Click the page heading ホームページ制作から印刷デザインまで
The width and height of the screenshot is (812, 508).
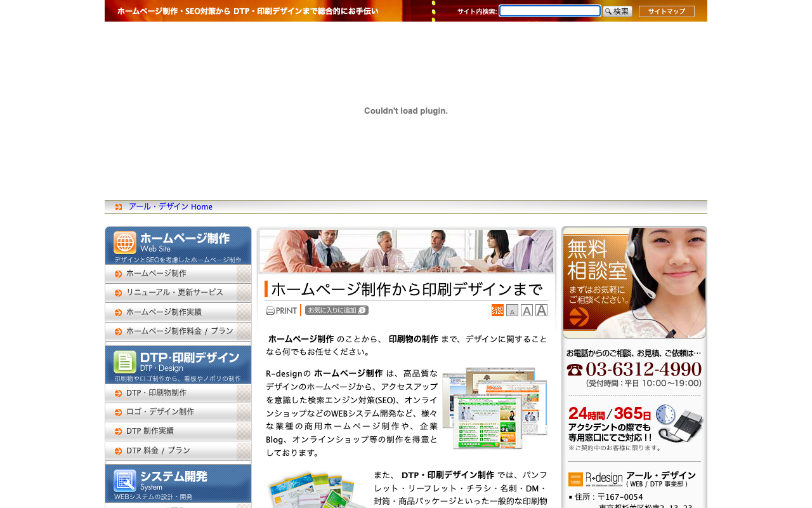407,290
